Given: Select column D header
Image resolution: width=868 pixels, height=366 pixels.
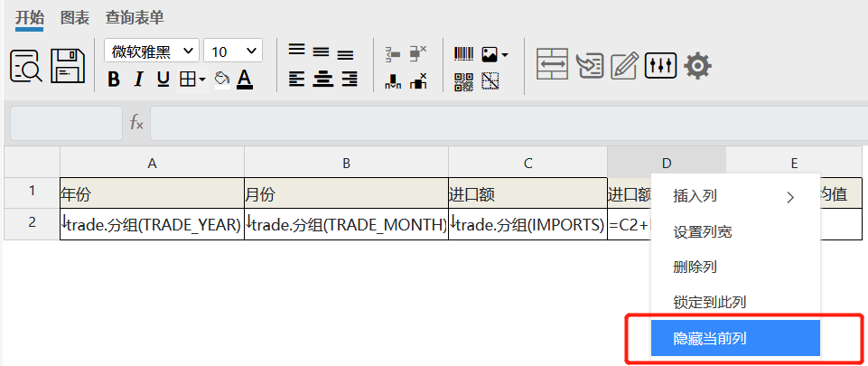Looking at the screenshot, I should 667,163.
